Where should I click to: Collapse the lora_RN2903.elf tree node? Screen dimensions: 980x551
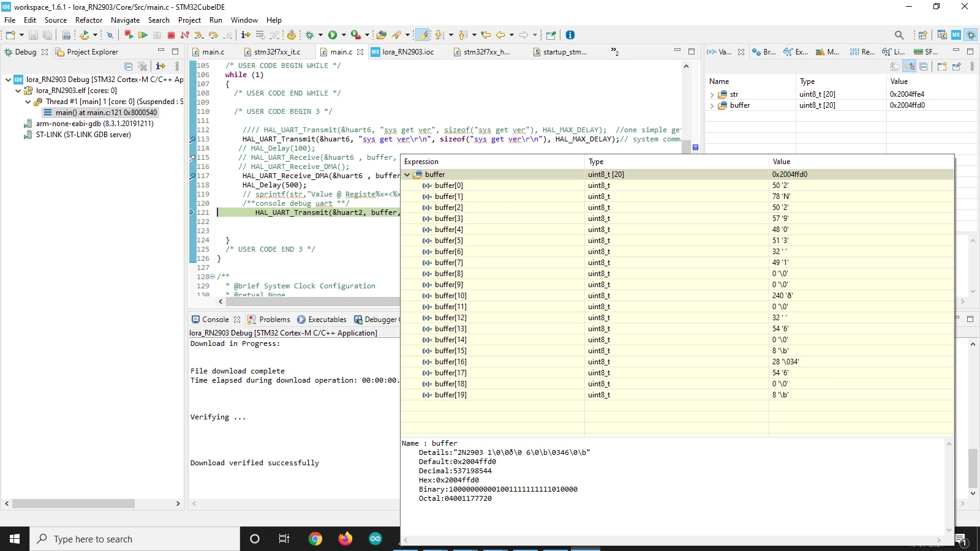tap(18, 91)
